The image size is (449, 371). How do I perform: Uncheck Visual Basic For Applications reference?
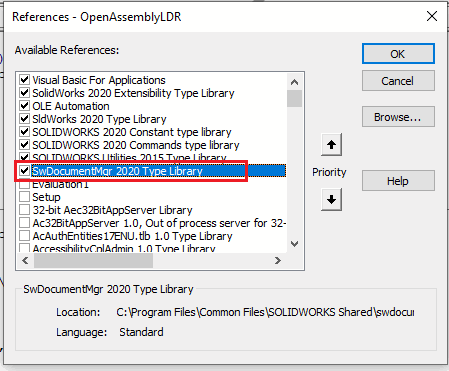tap(24, 80)
